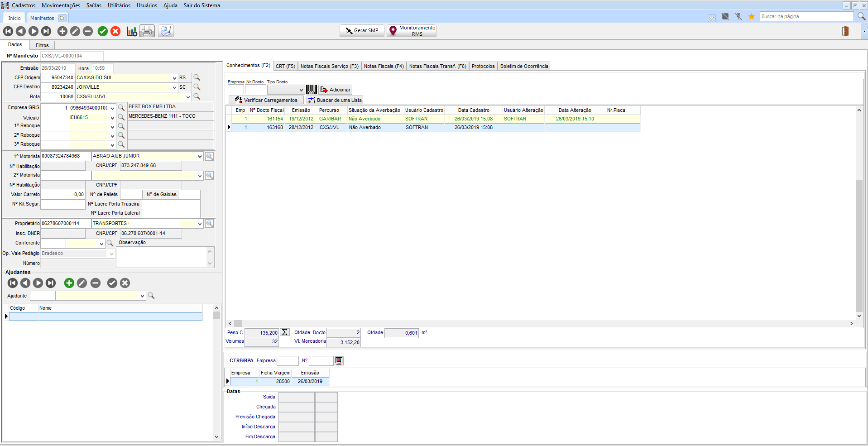
Task: Open the Proprietário name dropdown
Action: [x=200, y=224]
